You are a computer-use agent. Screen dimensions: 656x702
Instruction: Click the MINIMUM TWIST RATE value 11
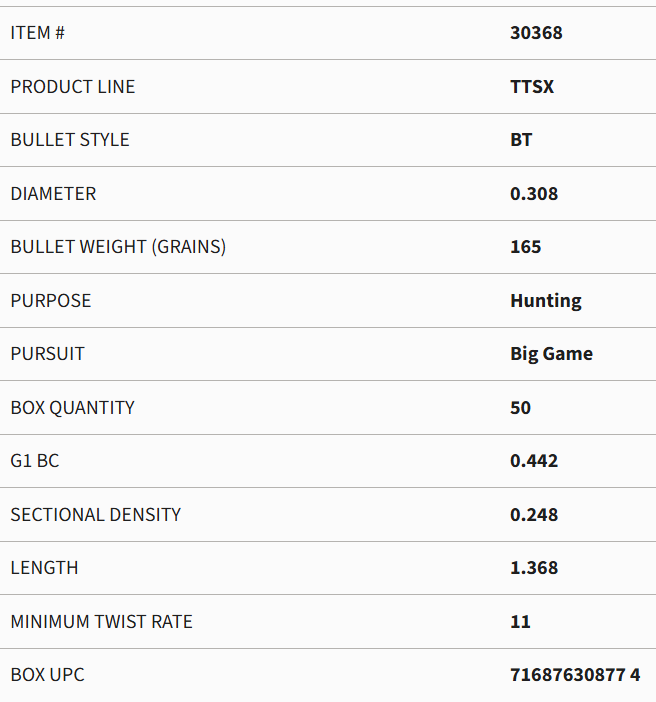coord(520,621)
